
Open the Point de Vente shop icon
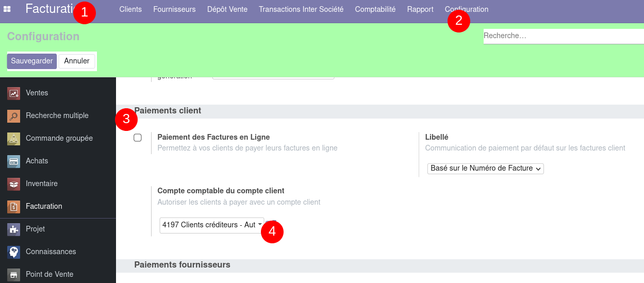(13, 275)
